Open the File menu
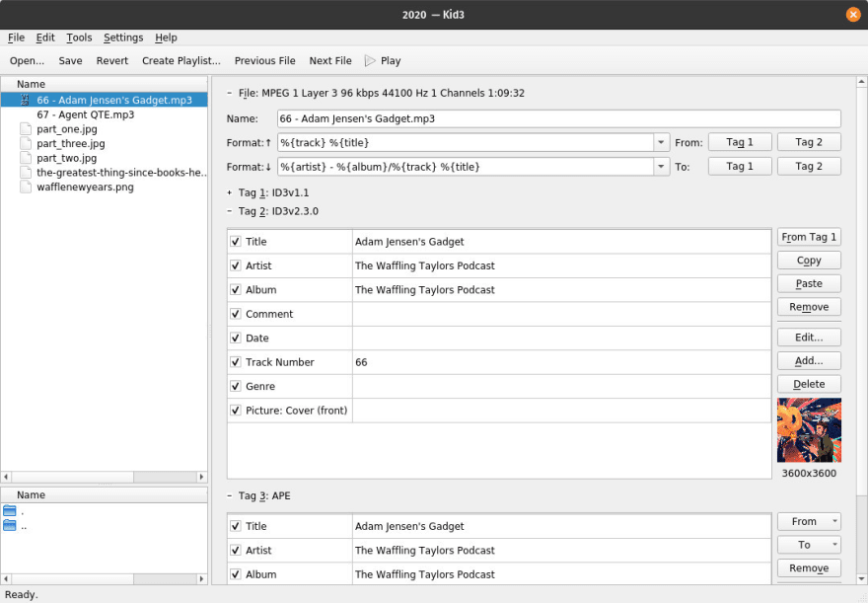 point(16,38)
